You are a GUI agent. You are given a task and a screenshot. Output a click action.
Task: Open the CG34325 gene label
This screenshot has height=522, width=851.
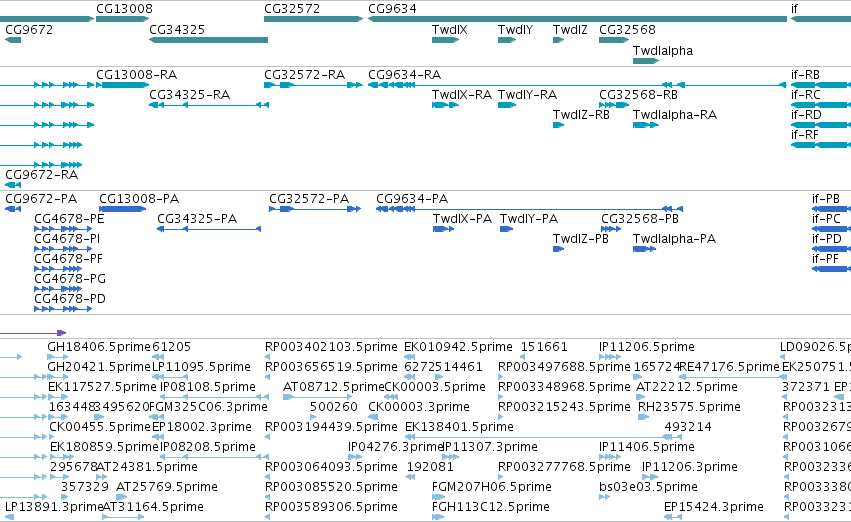coord(177,29)
